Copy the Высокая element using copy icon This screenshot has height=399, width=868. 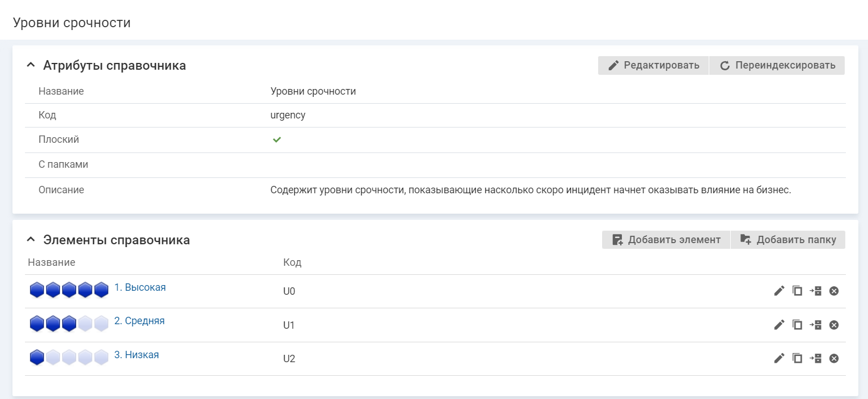tap(797, 291)
